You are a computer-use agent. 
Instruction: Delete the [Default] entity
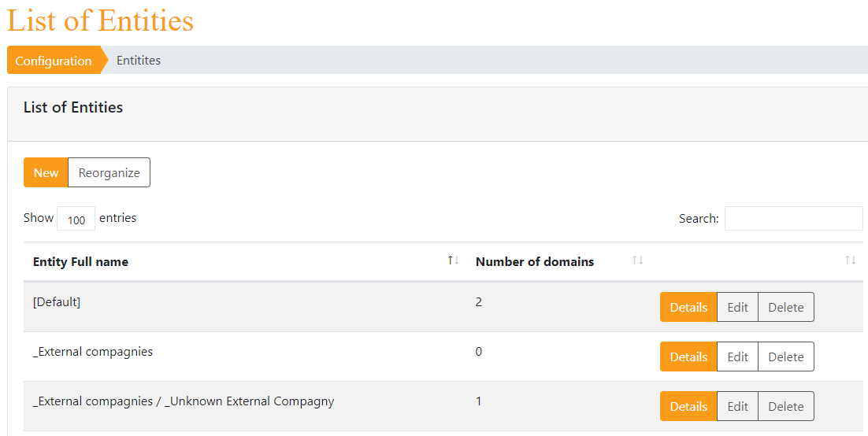[x=785, y=307]
